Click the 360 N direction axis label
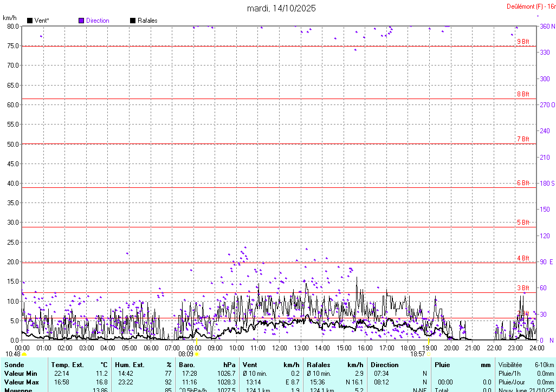Viewport: 556px width, 392px height. [544, 27]
